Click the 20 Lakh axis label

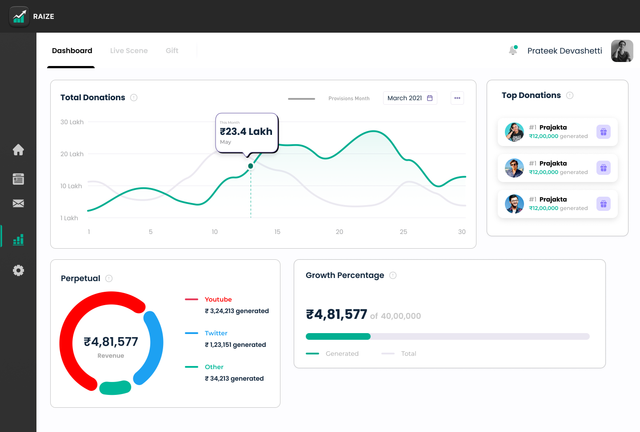(72, 154)
